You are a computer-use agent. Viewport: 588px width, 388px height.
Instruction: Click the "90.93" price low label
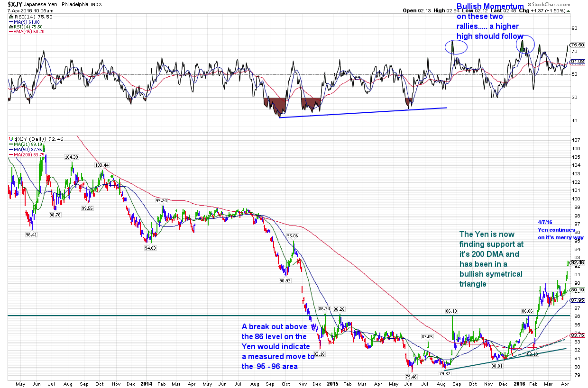tap(285, 280)
